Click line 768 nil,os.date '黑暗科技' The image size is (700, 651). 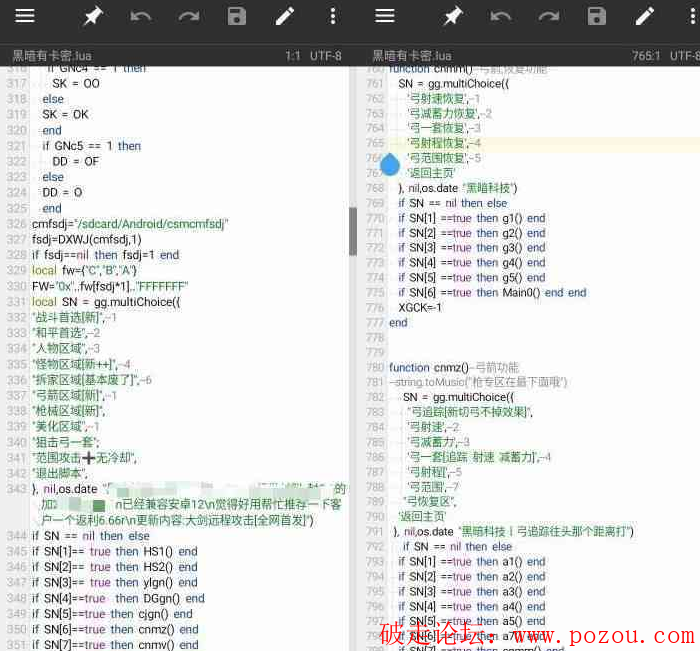point(458,188)
